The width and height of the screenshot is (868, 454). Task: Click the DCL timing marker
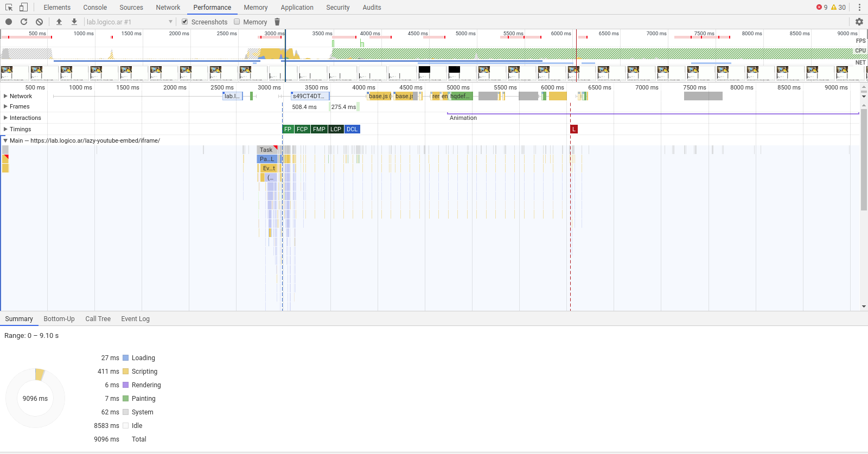(352, 129)
